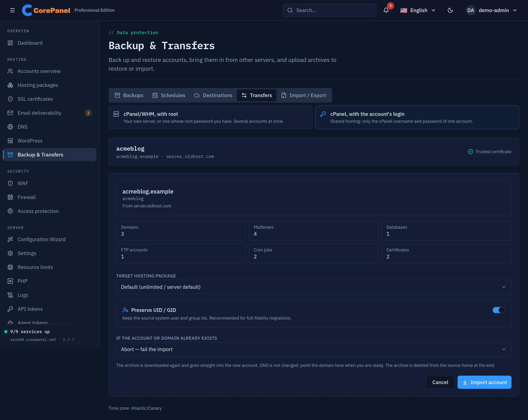Open demo-admin user menu
528x420 pixels.
[491, 10]
